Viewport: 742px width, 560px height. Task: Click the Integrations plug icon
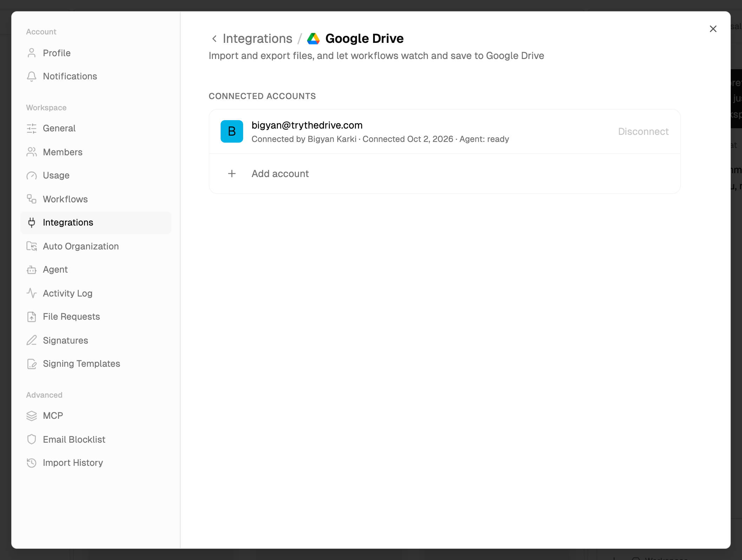[32, 222]
